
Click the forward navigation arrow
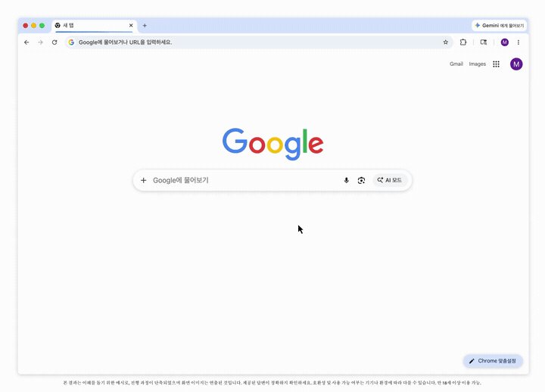click(x=40, y=42)
